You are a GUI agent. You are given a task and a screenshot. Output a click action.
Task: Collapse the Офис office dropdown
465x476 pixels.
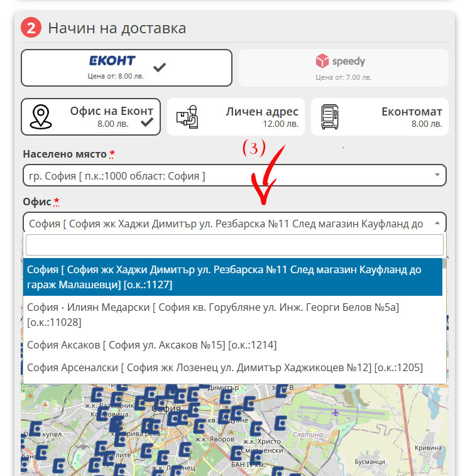pyautogui.click(x=234, y=223)
